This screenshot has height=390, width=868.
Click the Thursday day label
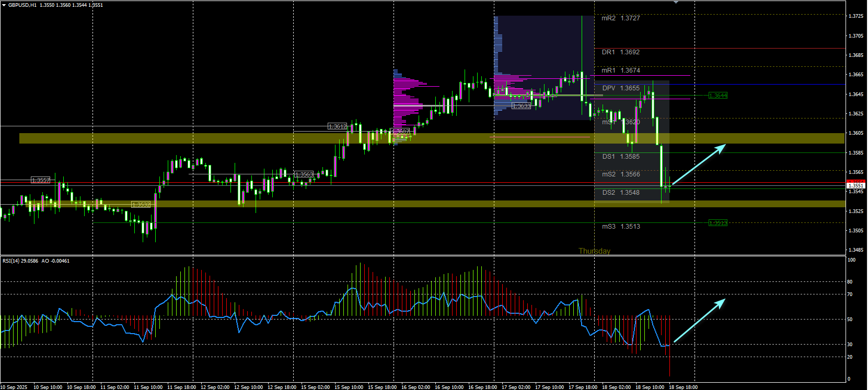[594, 251]
